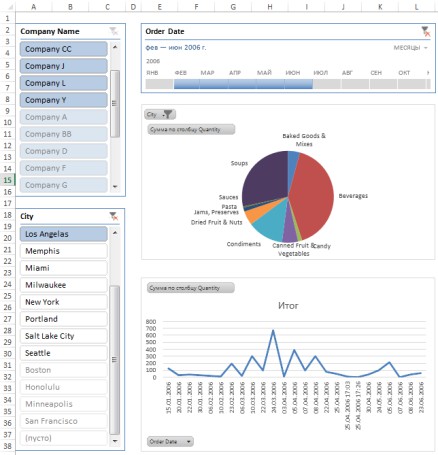Select row 15 header
Image resolution: width=438 pixels, height=455 pixels.
tap(7, 180)
